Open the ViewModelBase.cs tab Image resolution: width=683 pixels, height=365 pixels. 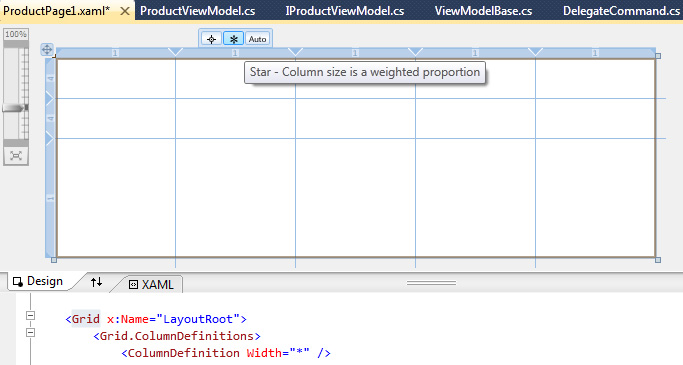483,11
